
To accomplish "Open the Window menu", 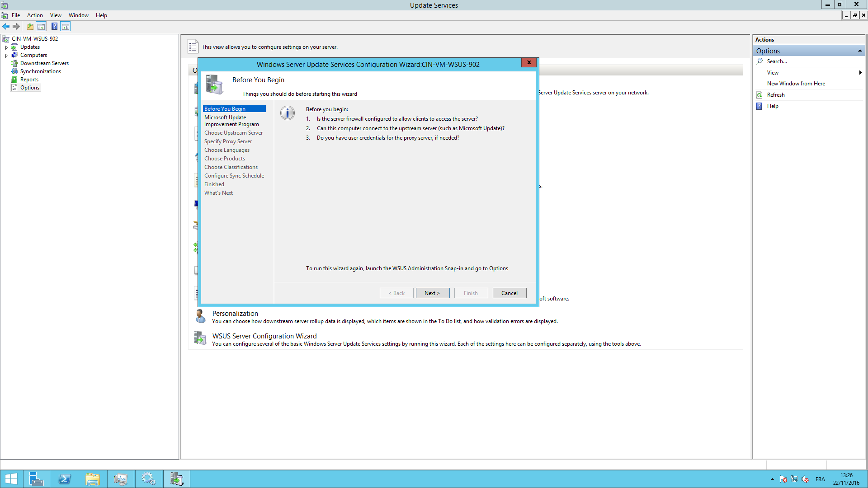I will pyautogui.click(x=78, y=15).
